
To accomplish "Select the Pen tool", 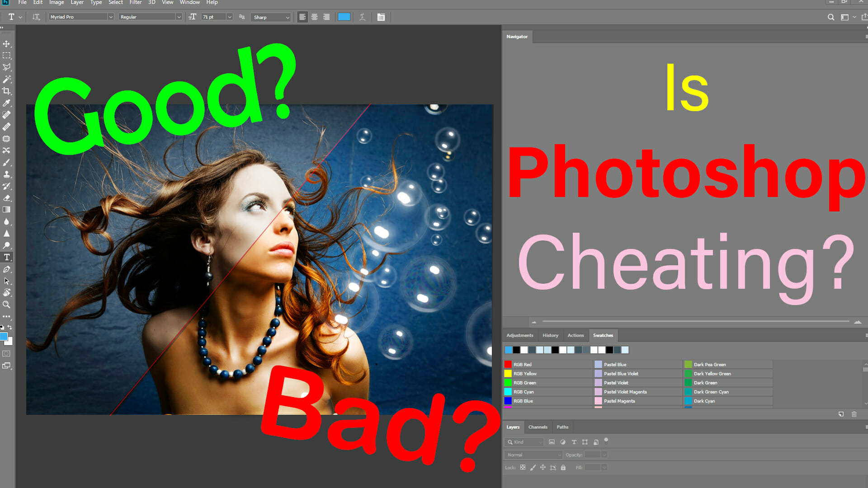I will click(x=6, y=269).
